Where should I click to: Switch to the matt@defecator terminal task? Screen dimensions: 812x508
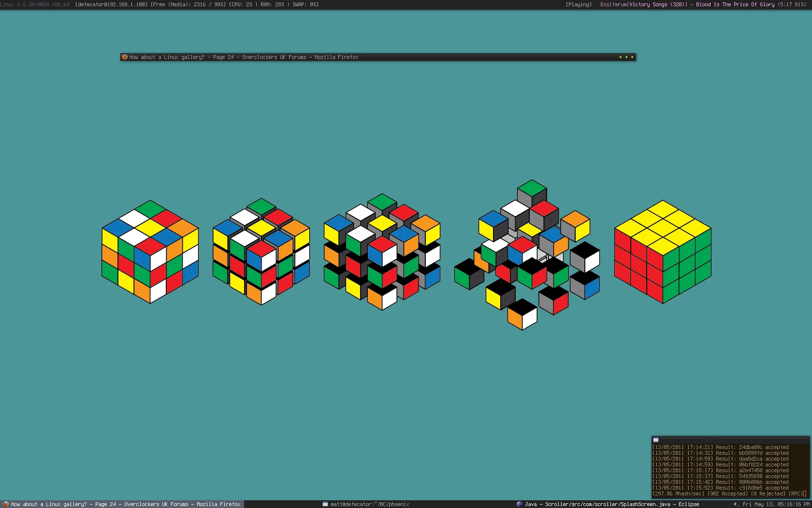click(366, 504)
